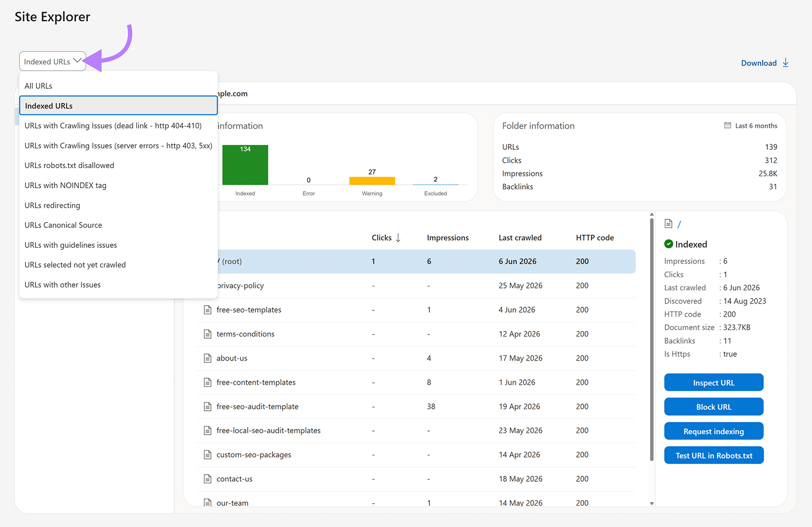Click the green Indexed checkmark status icon
This screenshot has height=527, width=812.
coord(669,244)
